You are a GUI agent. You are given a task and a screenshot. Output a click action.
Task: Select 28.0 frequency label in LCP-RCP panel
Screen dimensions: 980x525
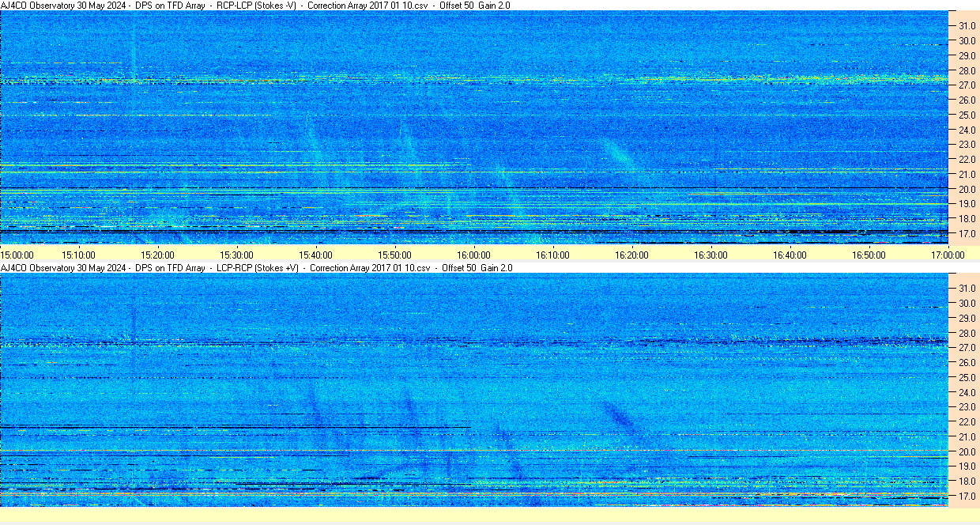click(x=967, y=333)
